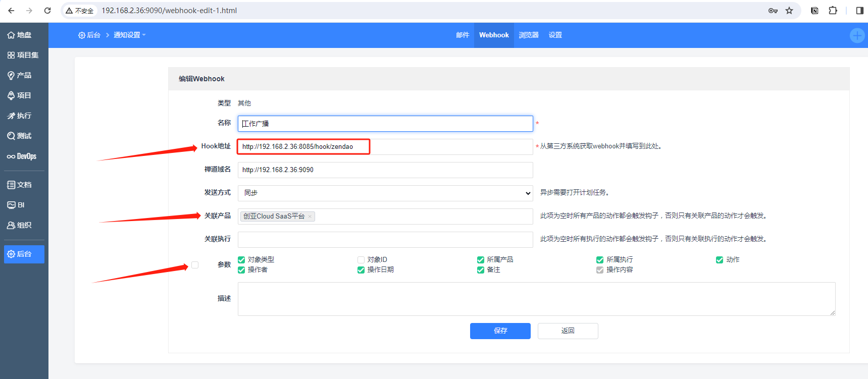Open the 文档 documents sidebar item
Image resolution: width=868 pixels, height=379 pixels.
coord(20,185)
